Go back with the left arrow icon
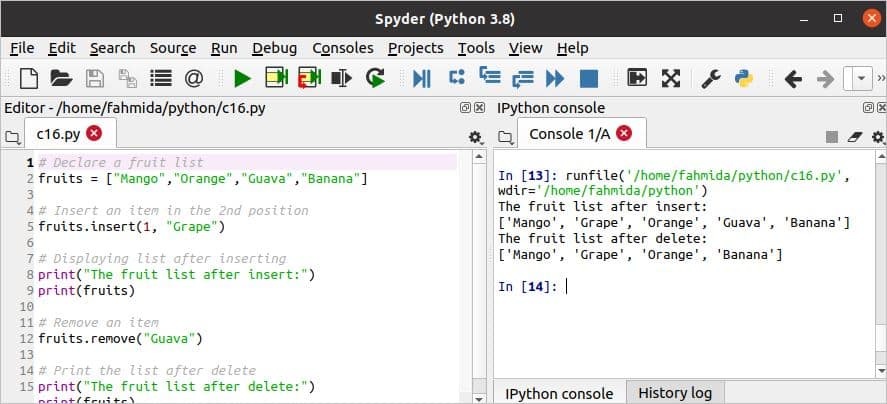Viewport: 887px width, 404px height. point(793,79)
